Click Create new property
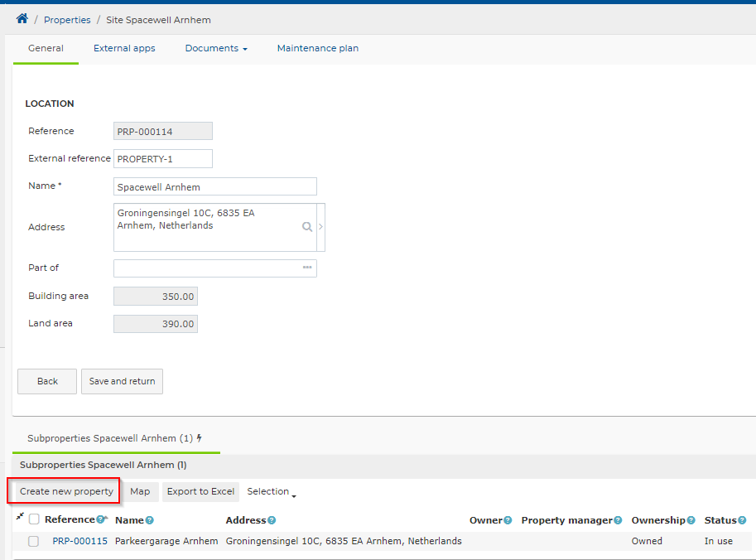Image resolution: width=756 pixels, height=560 pixels. (66, 491)
